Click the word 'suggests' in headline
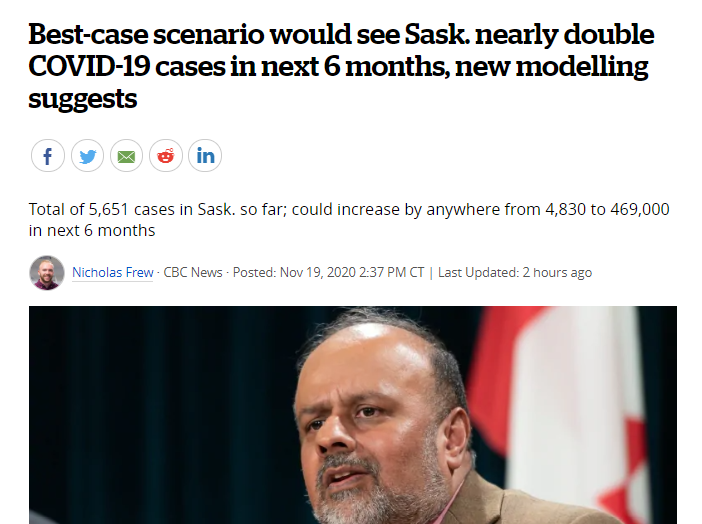The width and height of the screenshot is (702, 524). [x=83, y=99]
